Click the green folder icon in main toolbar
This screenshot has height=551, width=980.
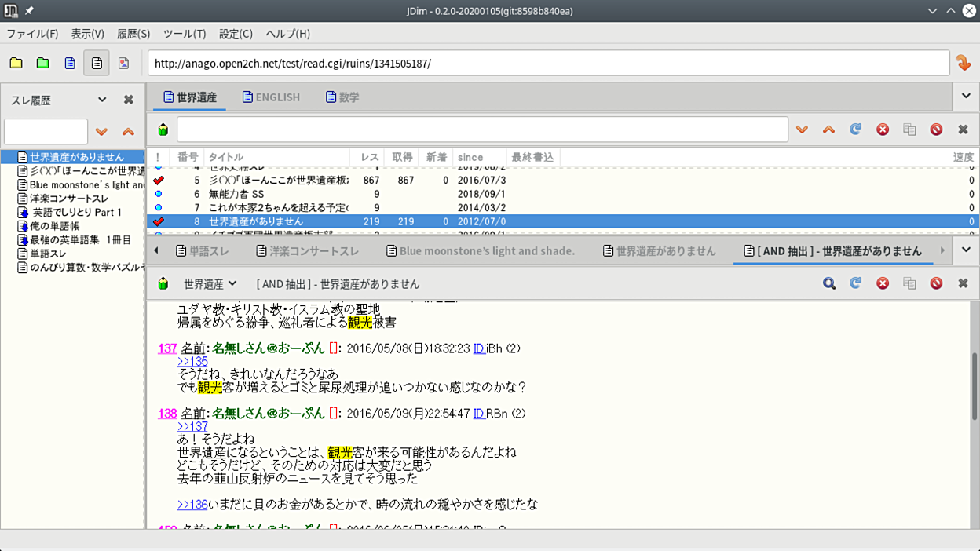(43, 63)
